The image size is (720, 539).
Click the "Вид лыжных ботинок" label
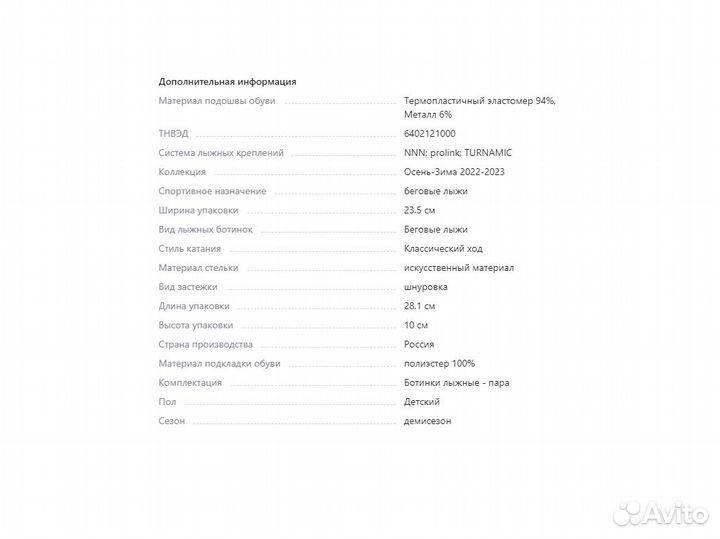[x=206, y=229]
